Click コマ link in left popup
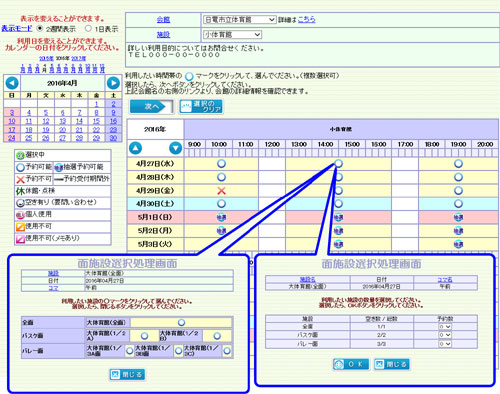This screenshot has width=500, height=394. click(53, 288)
